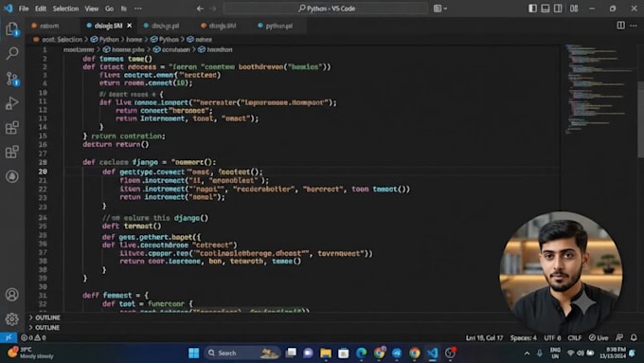Open File Explorer from the taskbar
Image resolution: width=644 pixels, height=363 pixels.
tap(326, 353)
